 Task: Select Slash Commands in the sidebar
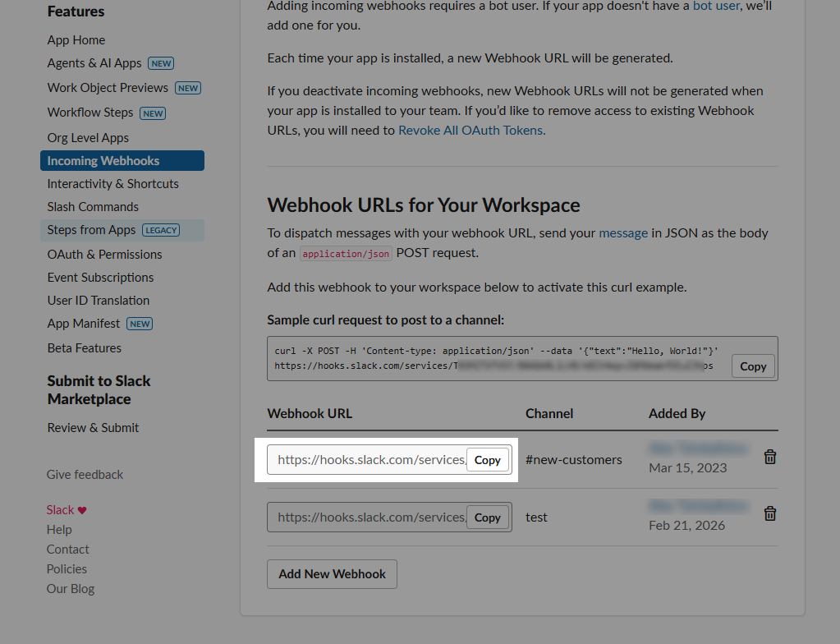pos(94,206)
